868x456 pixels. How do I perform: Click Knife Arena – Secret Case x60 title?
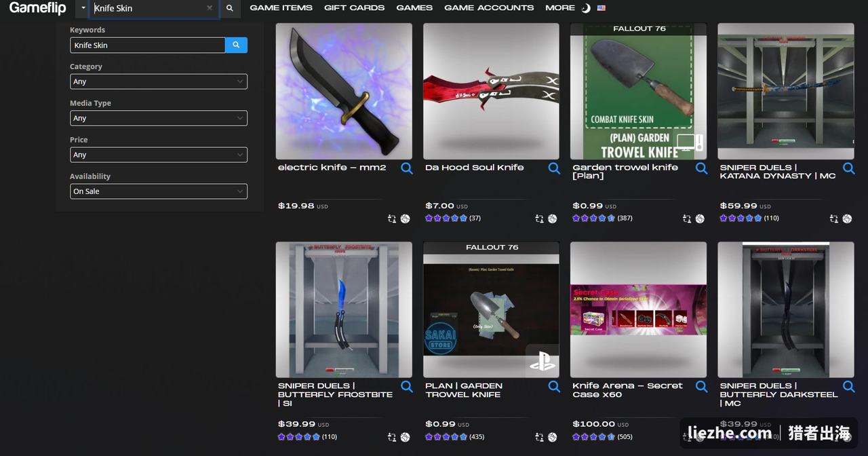pyautogui.click(x=627, y=390)
